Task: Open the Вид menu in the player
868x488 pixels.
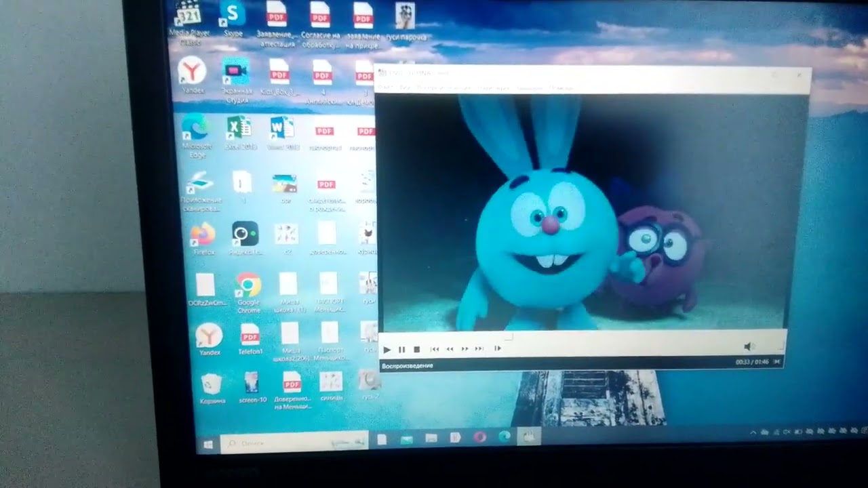Action: (404, 87)
